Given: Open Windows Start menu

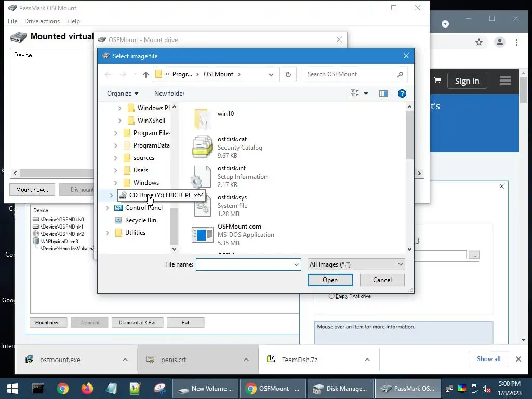Looking at the screenshot, I should point(12,389).
